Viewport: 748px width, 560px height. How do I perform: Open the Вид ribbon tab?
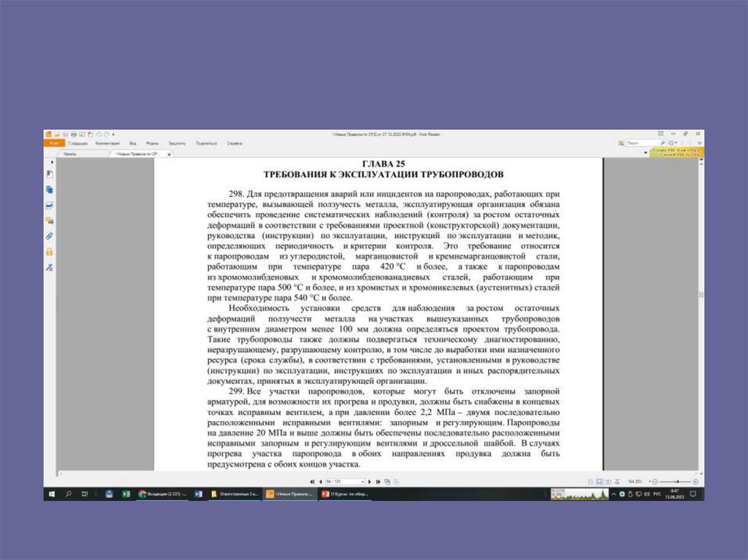[x=133, y=143]
